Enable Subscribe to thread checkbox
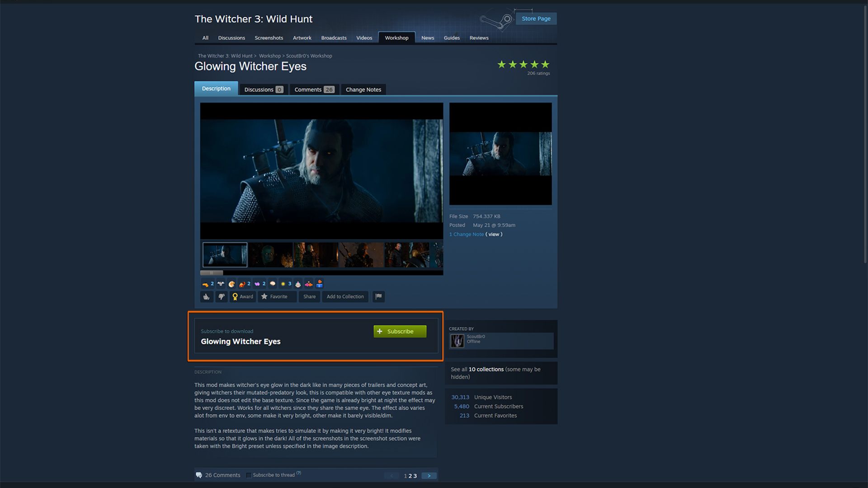 coord(249,475)
